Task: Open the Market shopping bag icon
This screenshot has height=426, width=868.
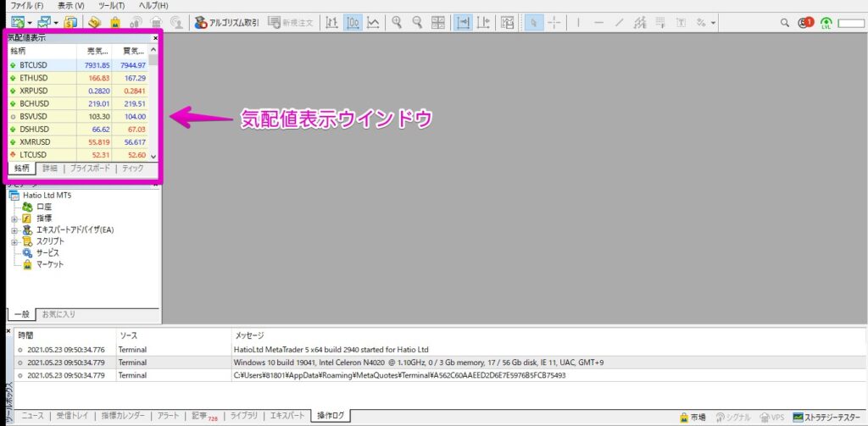Action: click(x=114, y=23)
